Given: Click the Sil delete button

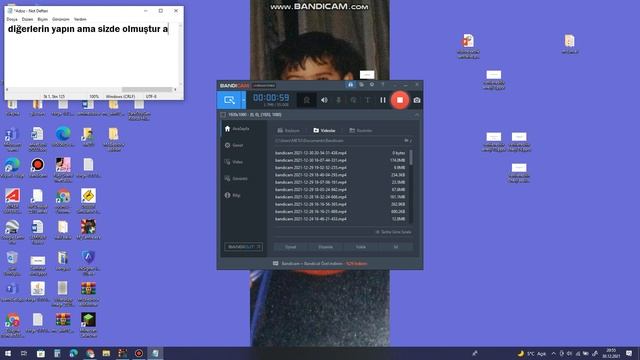Looking at the screenshot, I should pyautogui.click(x=396, y=247).
